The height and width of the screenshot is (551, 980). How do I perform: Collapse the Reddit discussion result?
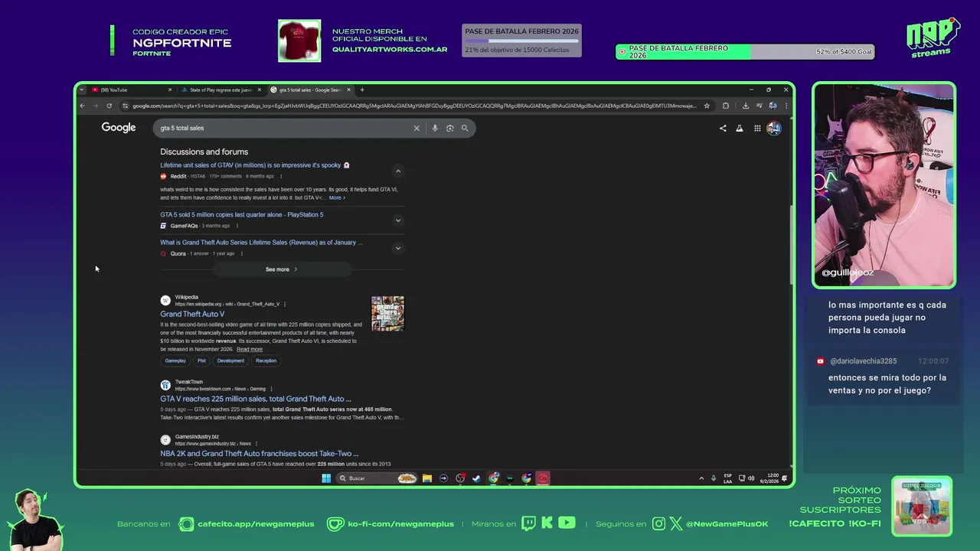tap(397, 171)
